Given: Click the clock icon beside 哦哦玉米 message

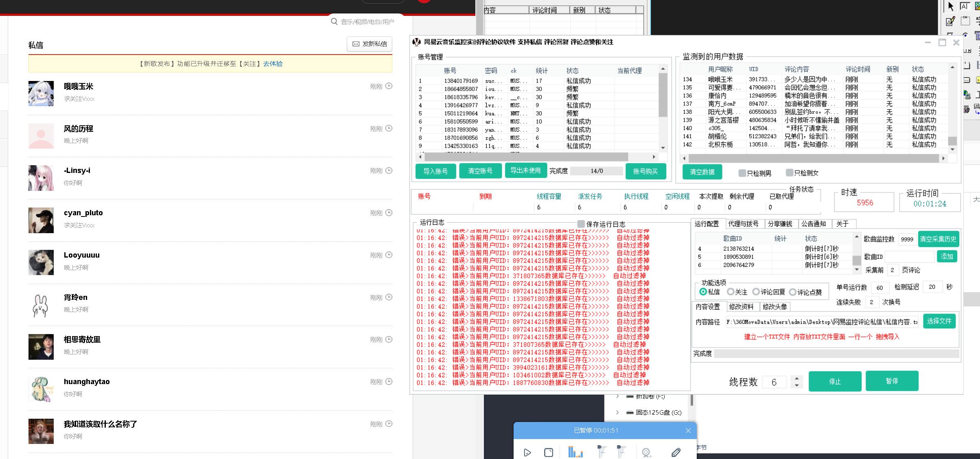Looking at the screenshot, I should (x=389, y=86).
